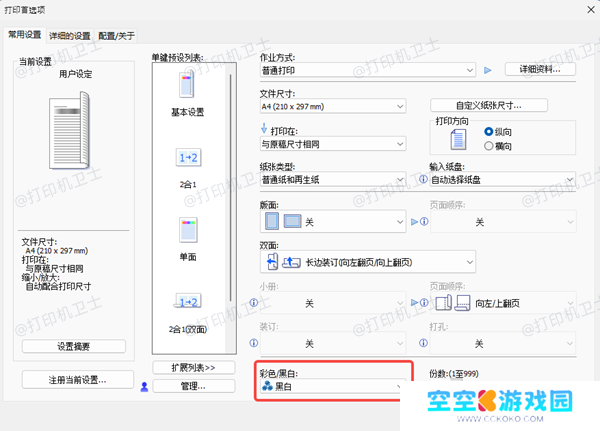Expand the 打印在 dropdown 与原稿尺寸相同
The height and width of the screenshot is (431, 600).
click(x=333, y=144)
